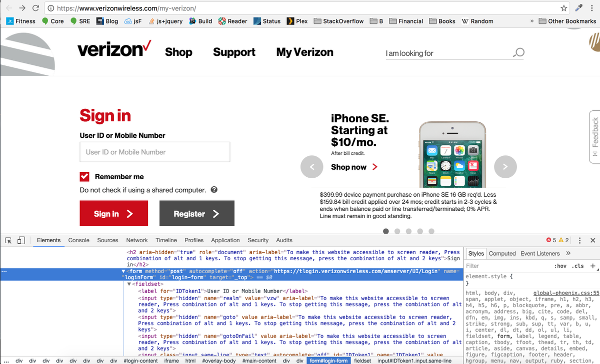Close the DevTools panel
This screenshot has width=600, height=364.
coord(592,240)
